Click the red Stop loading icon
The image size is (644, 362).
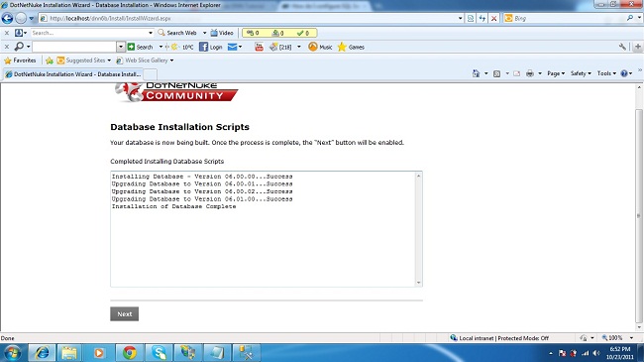493,18
